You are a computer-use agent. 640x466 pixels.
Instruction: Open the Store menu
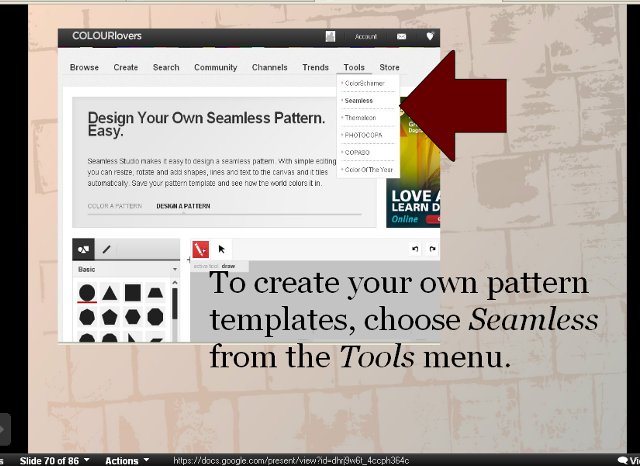pyautogui.click(x=389, y=67)
